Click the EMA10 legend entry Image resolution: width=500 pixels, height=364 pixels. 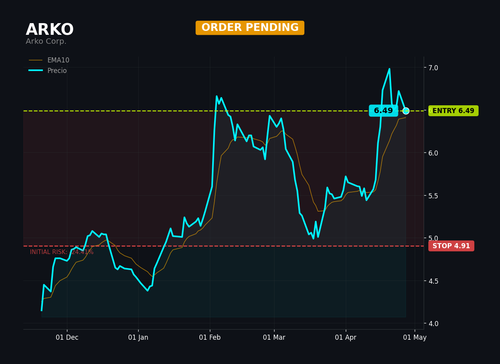coord(49,60)
